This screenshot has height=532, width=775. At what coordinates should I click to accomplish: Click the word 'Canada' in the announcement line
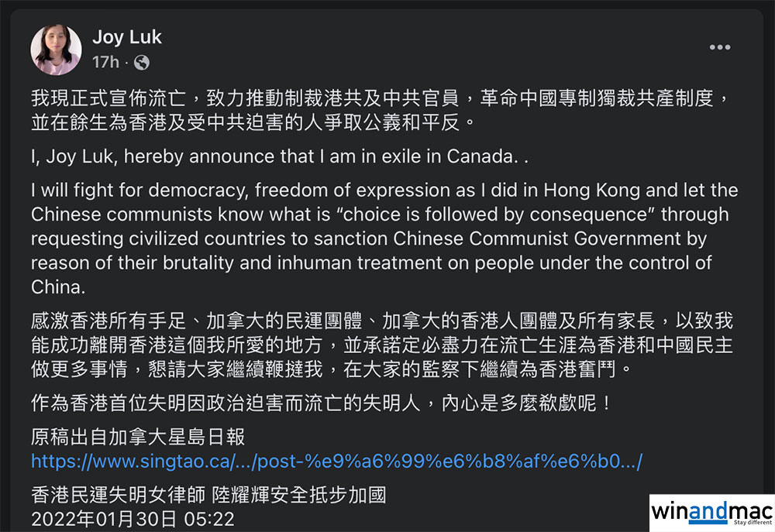coord(480,156)
